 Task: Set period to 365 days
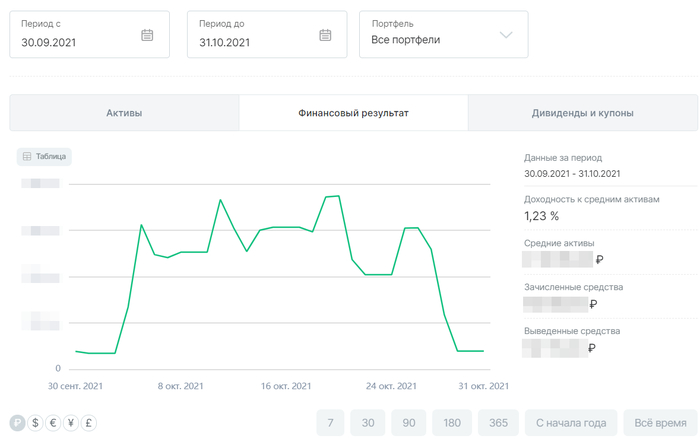498,423
